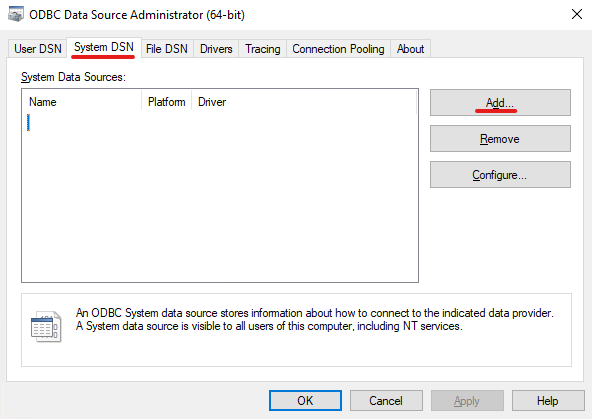Sort by Driver column header
The image size is (592, 419).
(x=304, y=102)
